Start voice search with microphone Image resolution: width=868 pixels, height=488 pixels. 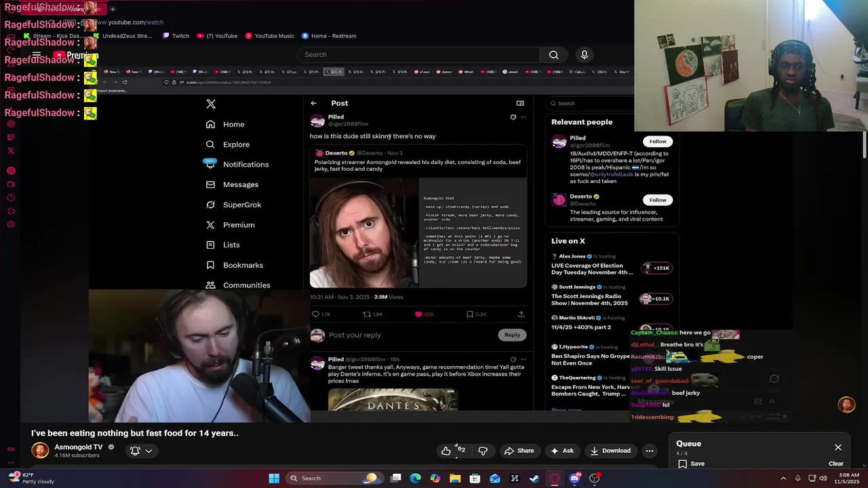(584, 54)
